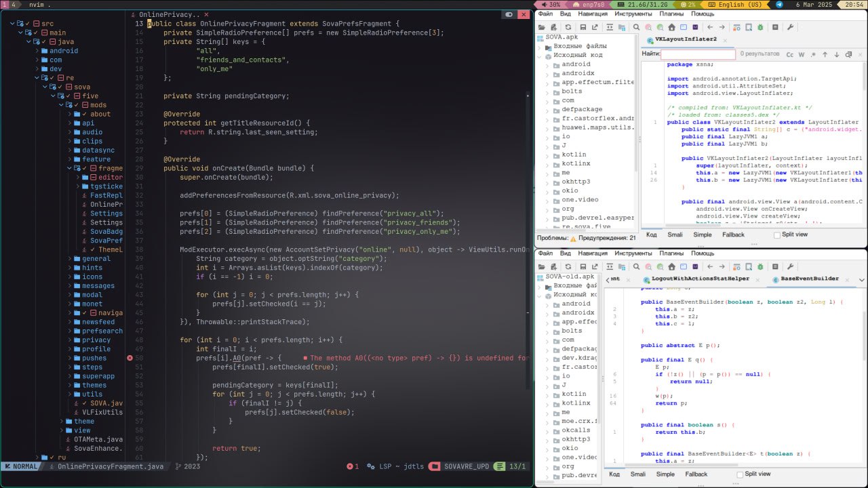Click the home icon in SOVA-old.apk toolbar
Image resolution: width=868 pixels, height=488 pixels.
click(x=671, y=267)
